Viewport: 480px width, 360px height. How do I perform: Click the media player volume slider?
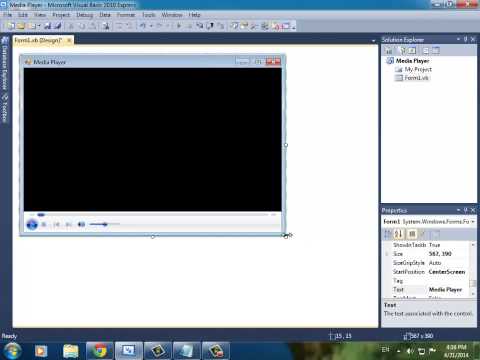pos(104,224)
